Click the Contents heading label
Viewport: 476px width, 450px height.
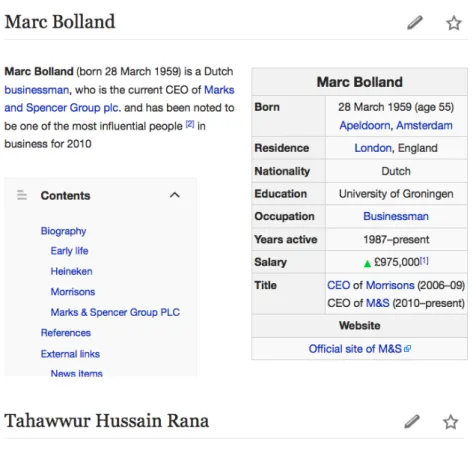point(65,196)
